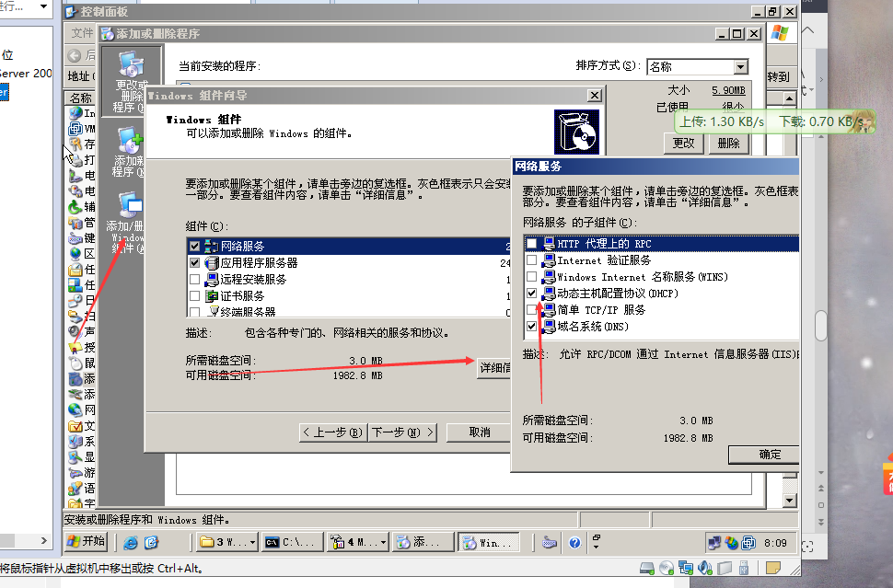This screenshot has width=893, height=588.
Task: Launch Internet Explorer from the quick launch bar
Action: click(x=131, y=543)
